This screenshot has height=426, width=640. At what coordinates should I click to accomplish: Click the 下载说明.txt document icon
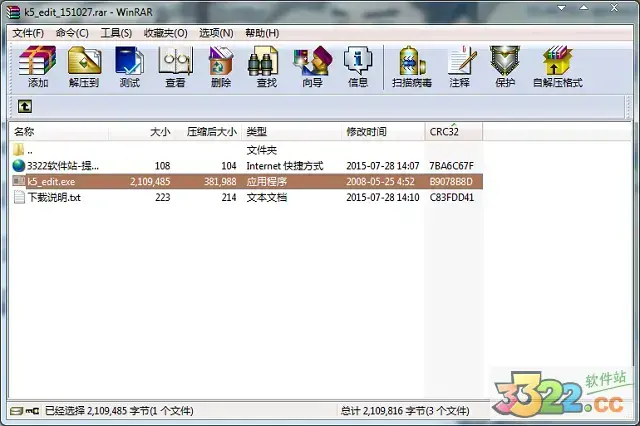pos(19,197)
